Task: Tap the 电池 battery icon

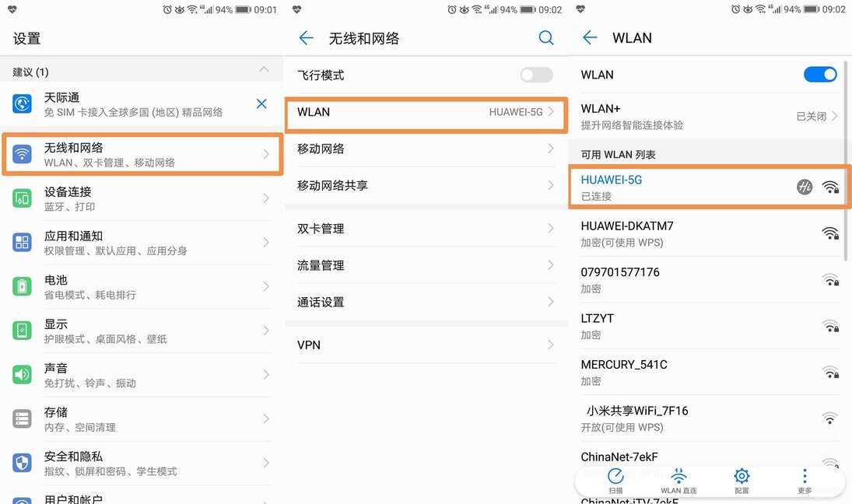Action: (22, 286)
